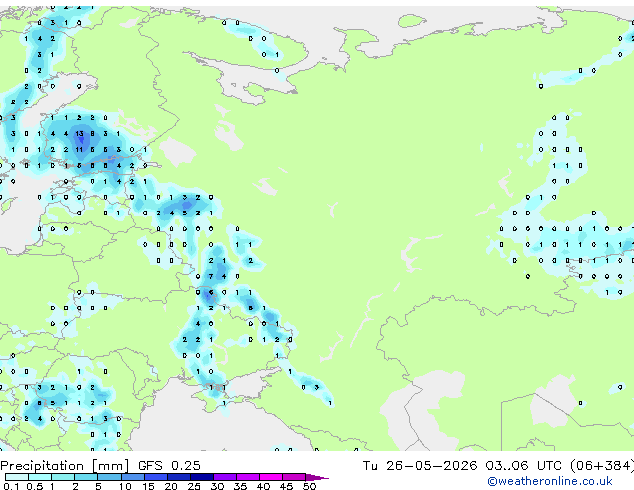The height and width of the screenshot is (490, 634).
Task: Click the 0.5–1 mm legend swatch
Action: coord(40,477)
